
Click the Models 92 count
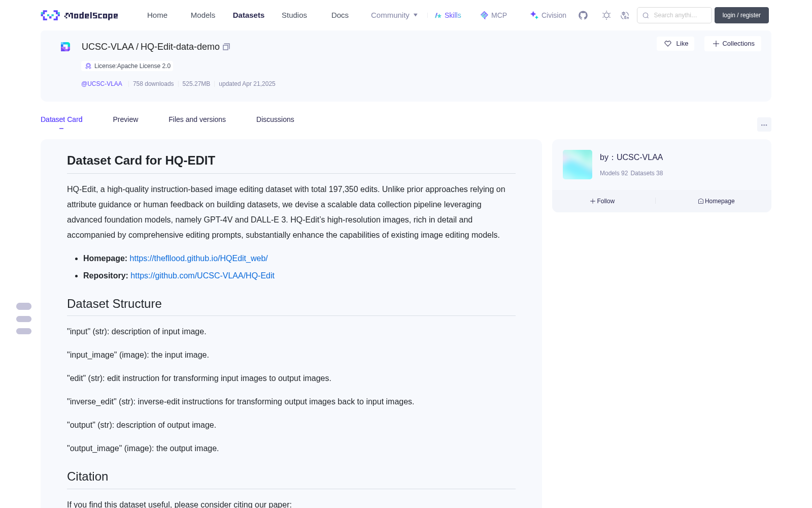point(614,173)
